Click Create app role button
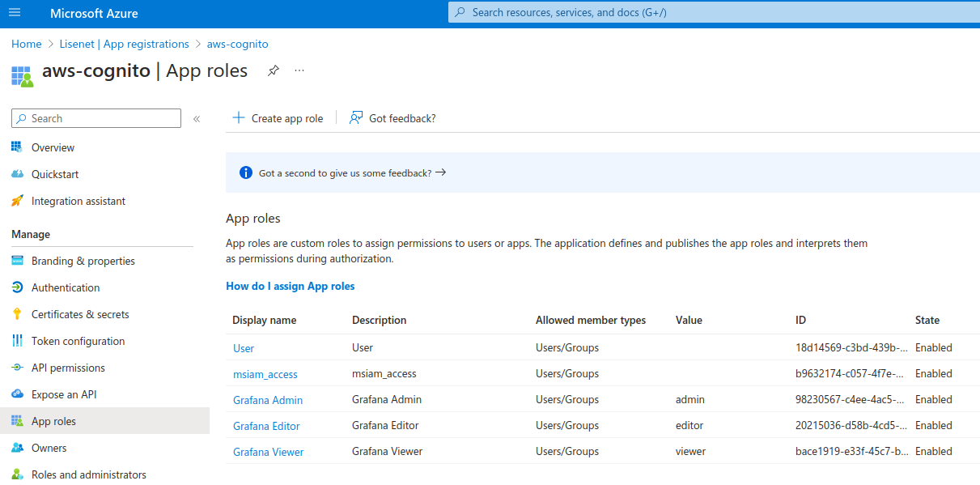The width and height of the screenshot is (980, 485). click(x=278, y=118)
